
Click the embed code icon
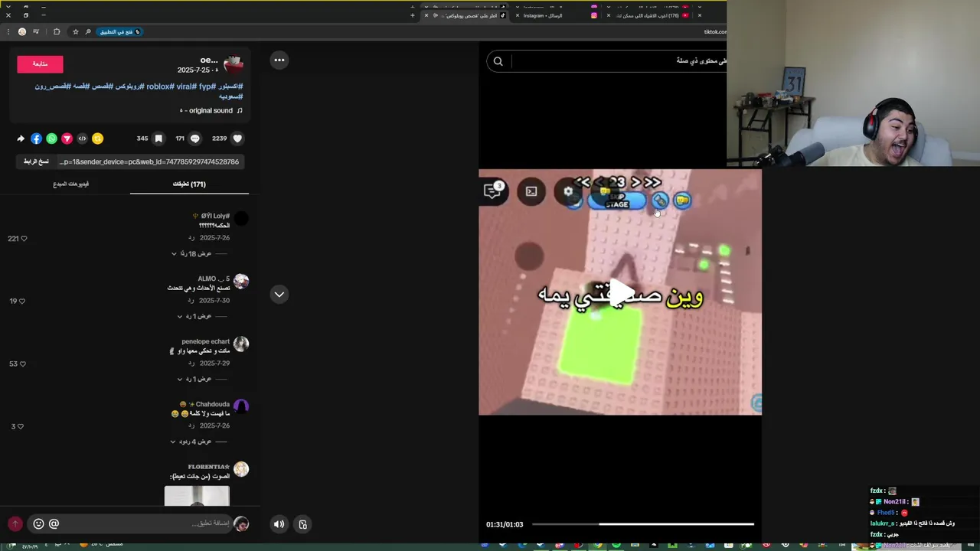click(x=82, y=139)
